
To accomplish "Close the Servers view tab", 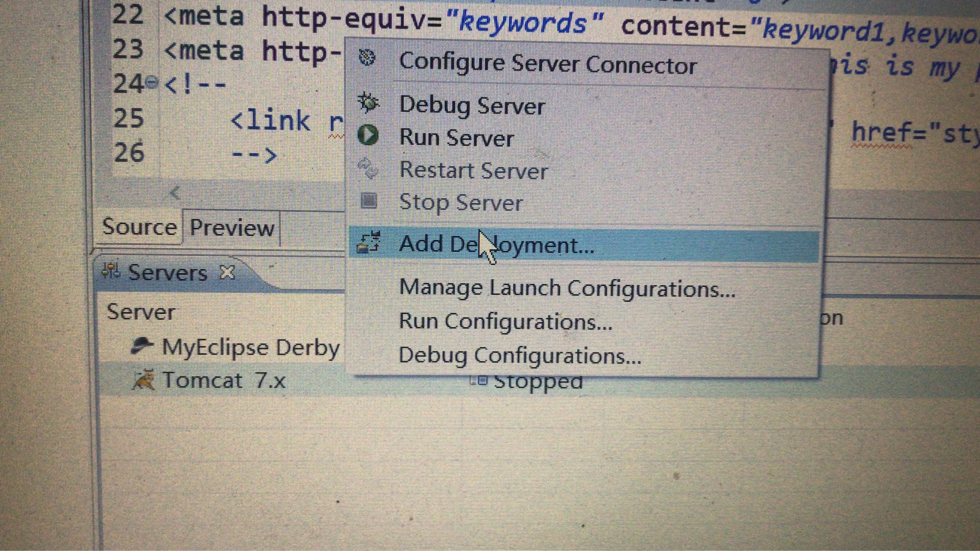I will point(227,272).
